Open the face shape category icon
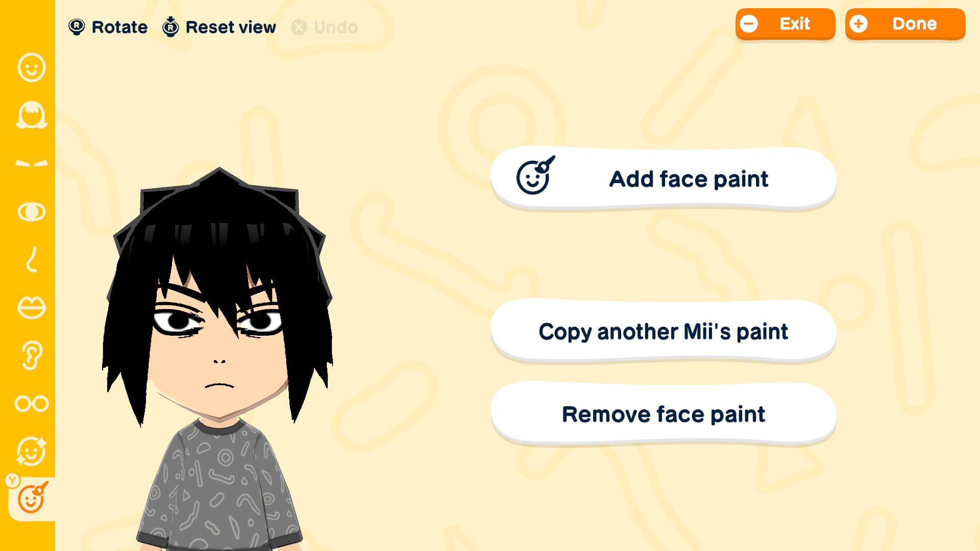The width and height of the screenshot is (980, 551). (x=32, y=67)
